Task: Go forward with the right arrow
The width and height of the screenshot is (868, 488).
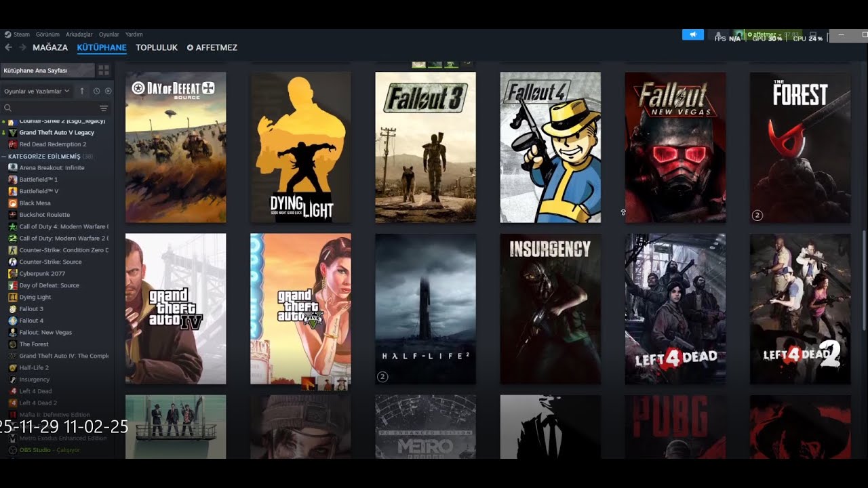Action: pos(22,47)
